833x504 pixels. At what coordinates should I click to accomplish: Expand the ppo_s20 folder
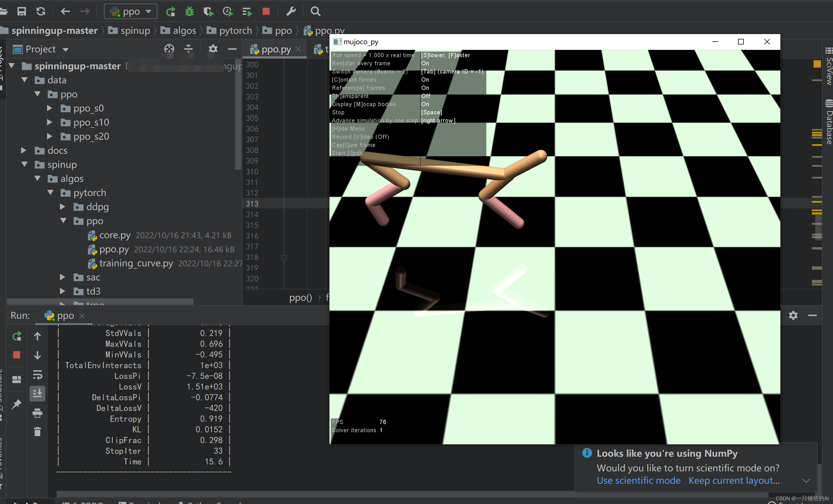click(50, 137)
